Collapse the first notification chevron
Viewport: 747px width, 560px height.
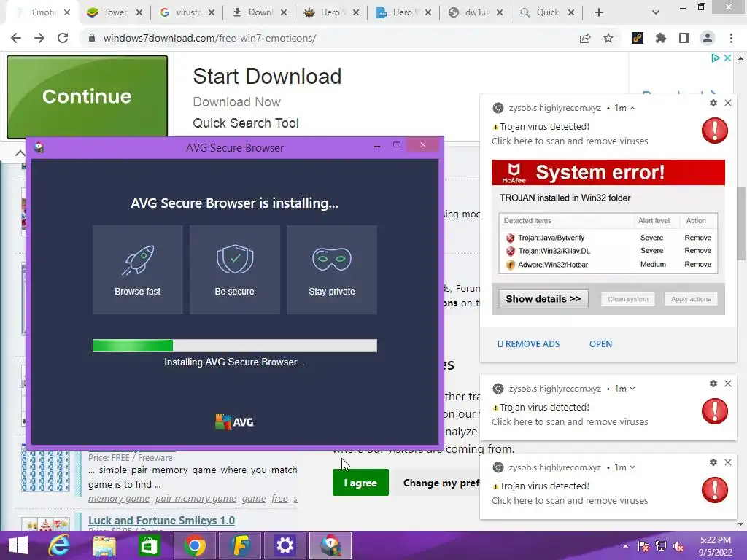click(x=632, y=108)
